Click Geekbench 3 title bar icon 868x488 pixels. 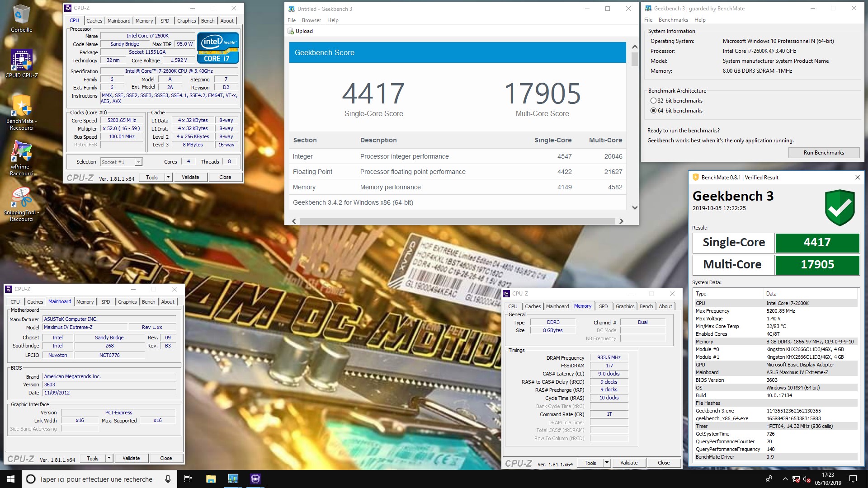point(291,9)
